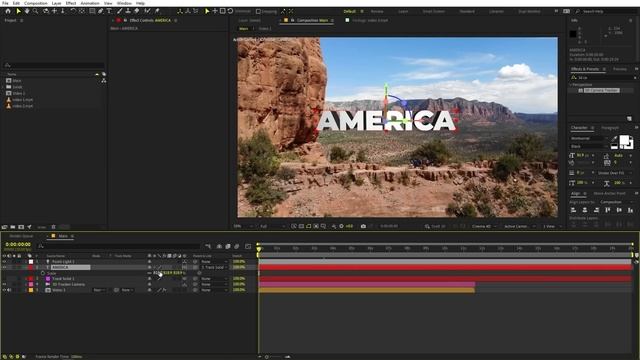Select the Puppet Pin tool
The width and height of the screenshot is (640, 360).
[x=157, y=11]
